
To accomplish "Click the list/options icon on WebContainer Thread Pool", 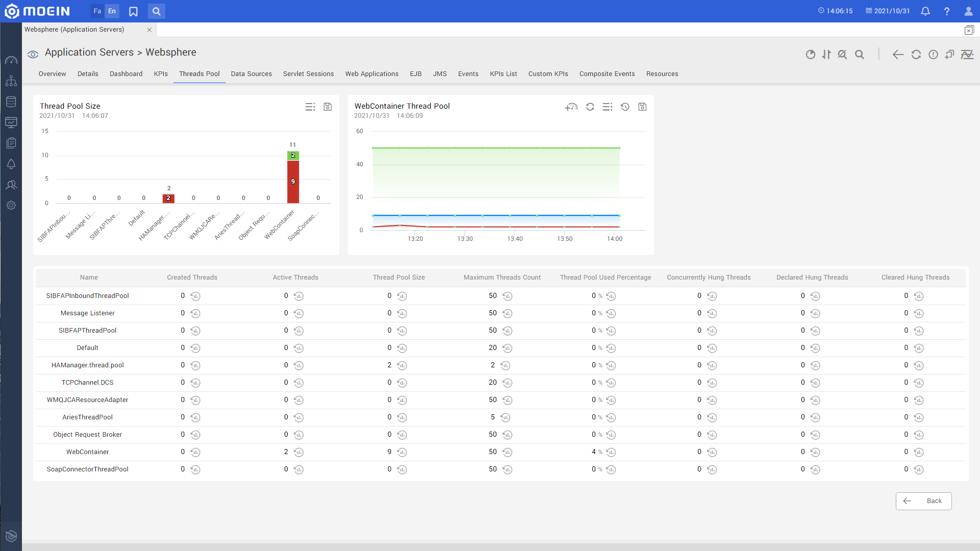I will (607, 106).
